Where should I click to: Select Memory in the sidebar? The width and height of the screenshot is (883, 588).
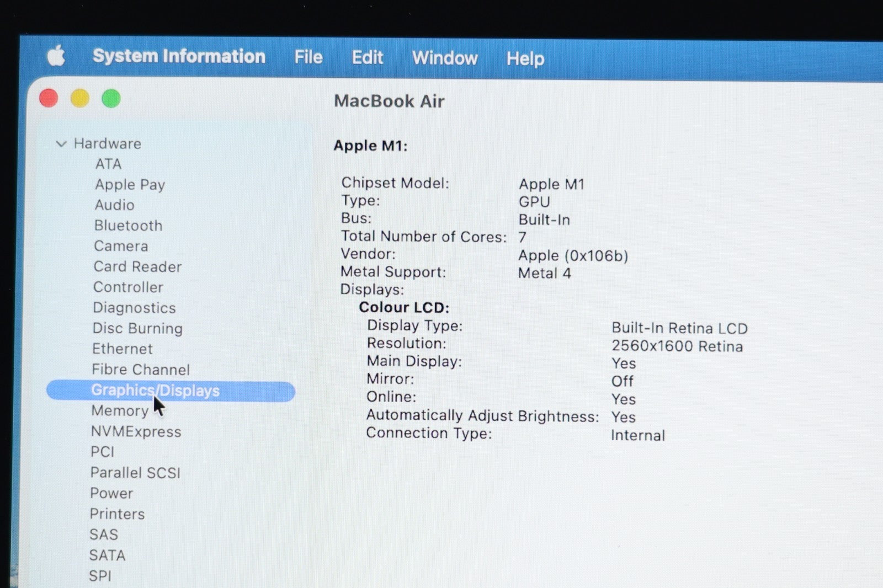pyautogui.click(x=120, y=411)
